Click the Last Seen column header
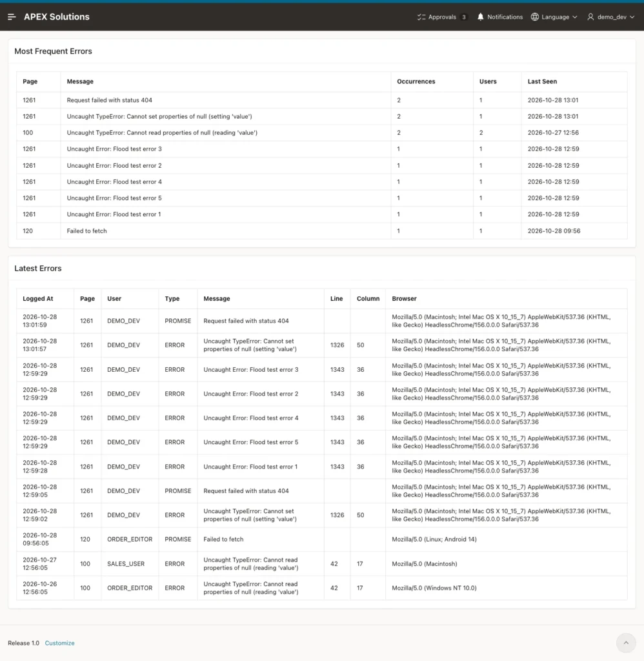644x661 pixels. (x=542, y=81)
